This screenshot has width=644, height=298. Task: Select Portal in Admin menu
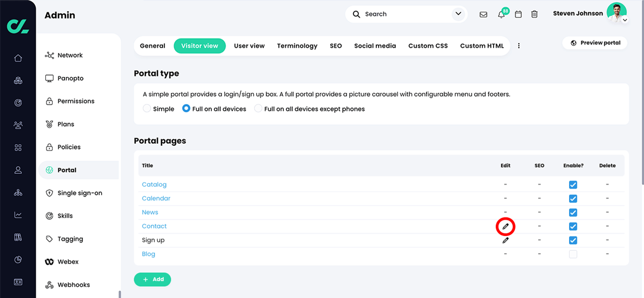coord(79,170)
